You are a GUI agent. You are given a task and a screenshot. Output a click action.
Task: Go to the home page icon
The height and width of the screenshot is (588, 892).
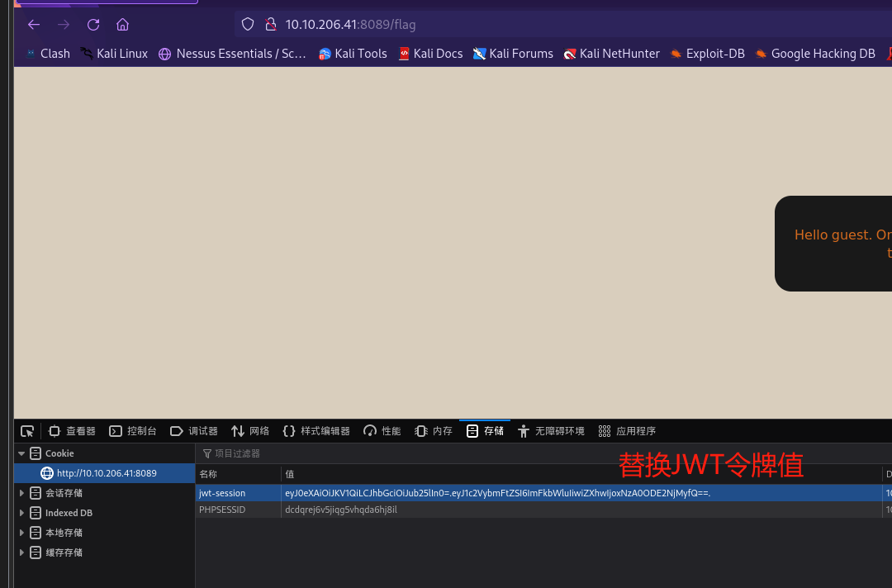point(122,25)
